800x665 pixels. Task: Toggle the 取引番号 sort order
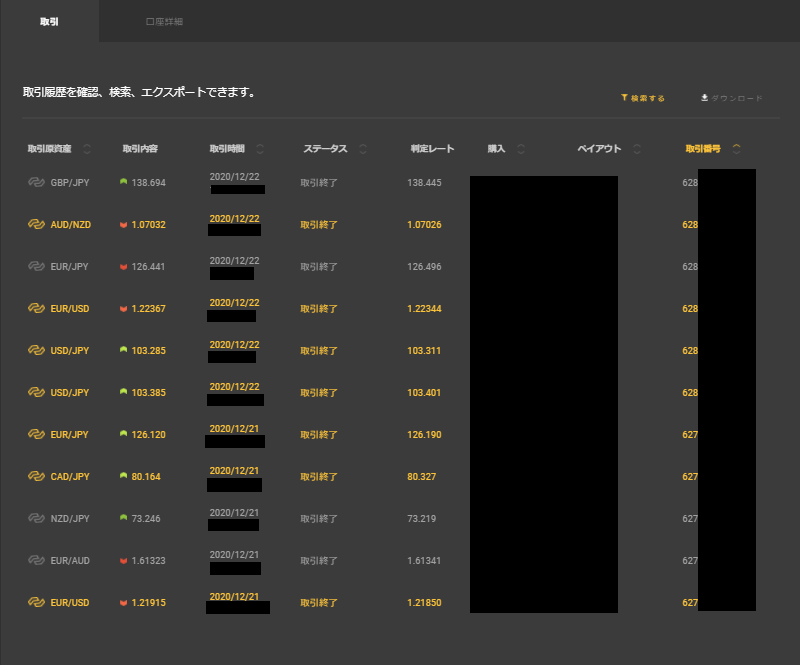tap(737, 149)
